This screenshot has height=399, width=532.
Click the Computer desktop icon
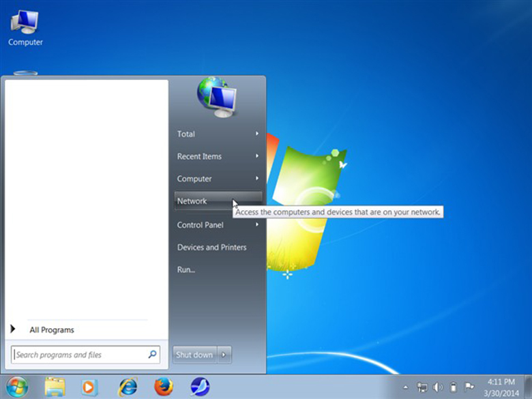click(x=25, y=28)
